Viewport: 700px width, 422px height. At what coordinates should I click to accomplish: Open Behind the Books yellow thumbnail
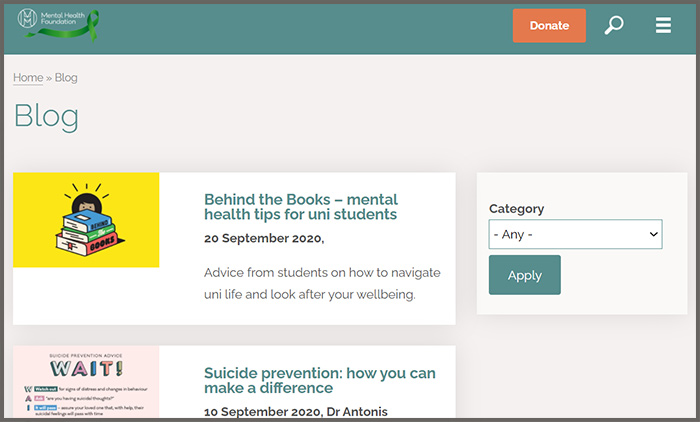pos(86,220)
